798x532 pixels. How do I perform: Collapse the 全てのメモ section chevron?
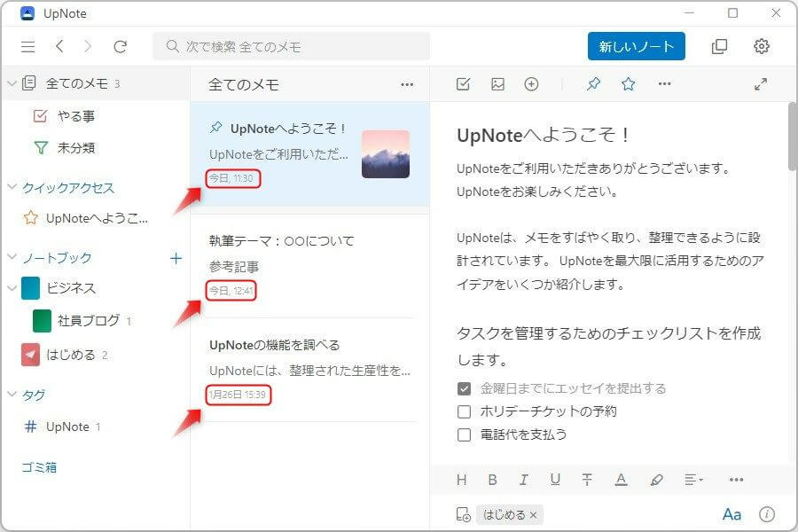click(x=12, y=83)
